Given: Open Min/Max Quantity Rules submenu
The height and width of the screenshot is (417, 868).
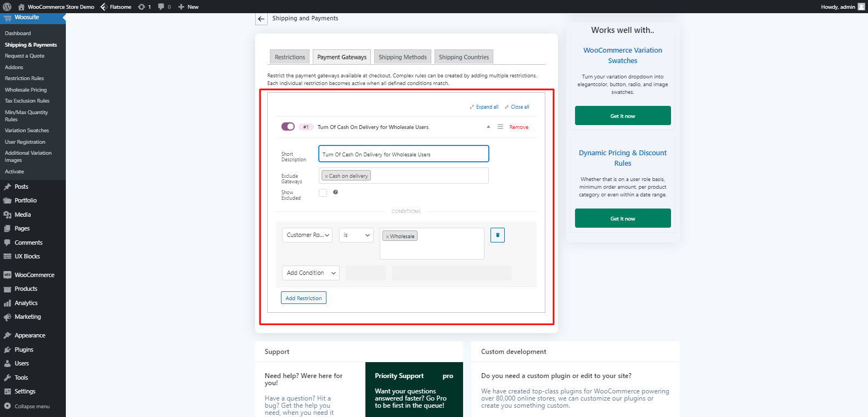Looking at the screenshot, I should pos(26,116).
